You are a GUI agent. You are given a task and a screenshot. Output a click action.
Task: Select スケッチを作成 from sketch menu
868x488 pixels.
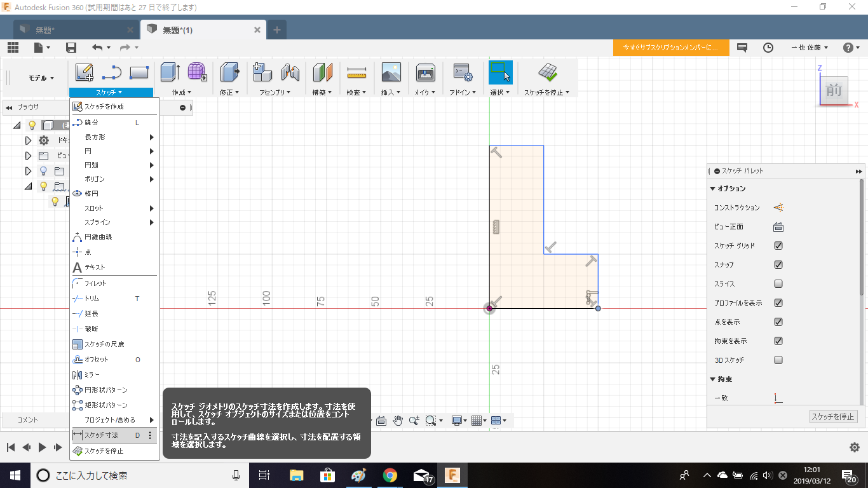pyautogui.click(x=114, y=106)
